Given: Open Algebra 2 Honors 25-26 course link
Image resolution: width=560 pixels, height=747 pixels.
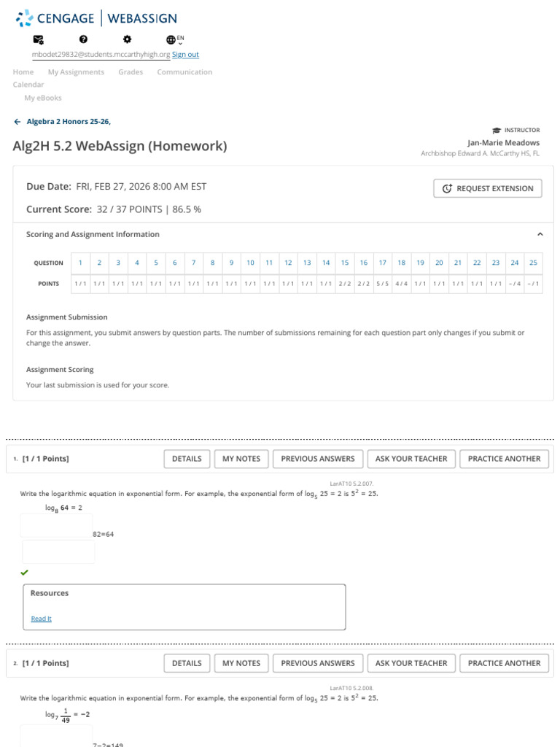Looking at the screenshot, I should [x=69, y=122].
